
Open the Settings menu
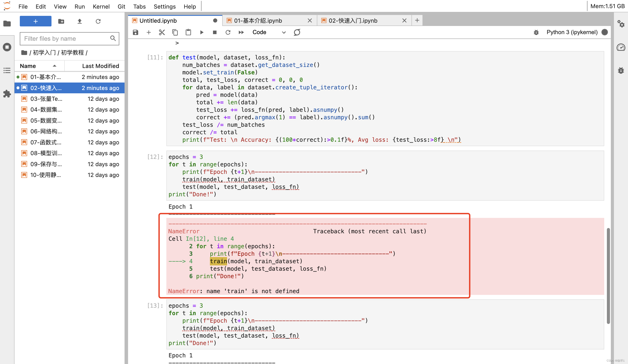coord(164,6)
